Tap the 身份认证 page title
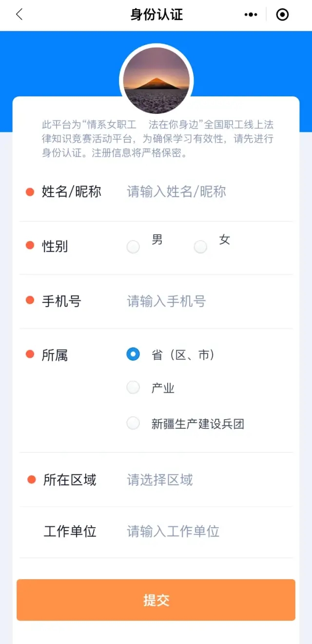 [x=156, y=15]
